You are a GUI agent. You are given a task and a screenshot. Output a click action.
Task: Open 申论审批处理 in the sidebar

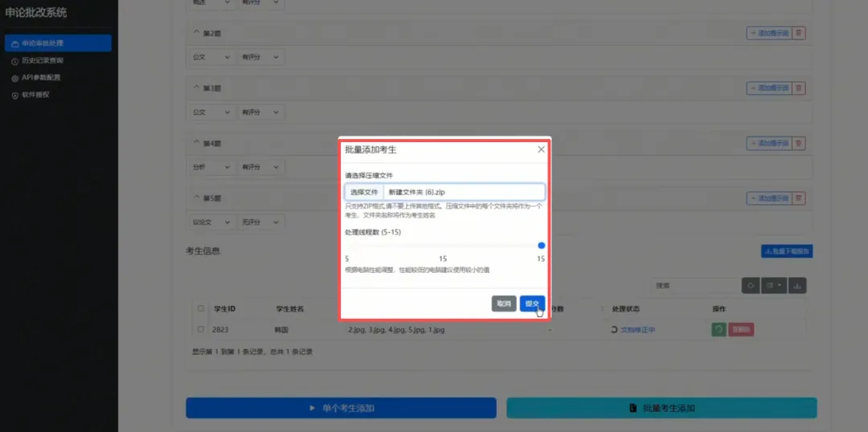tap(58, 43)
